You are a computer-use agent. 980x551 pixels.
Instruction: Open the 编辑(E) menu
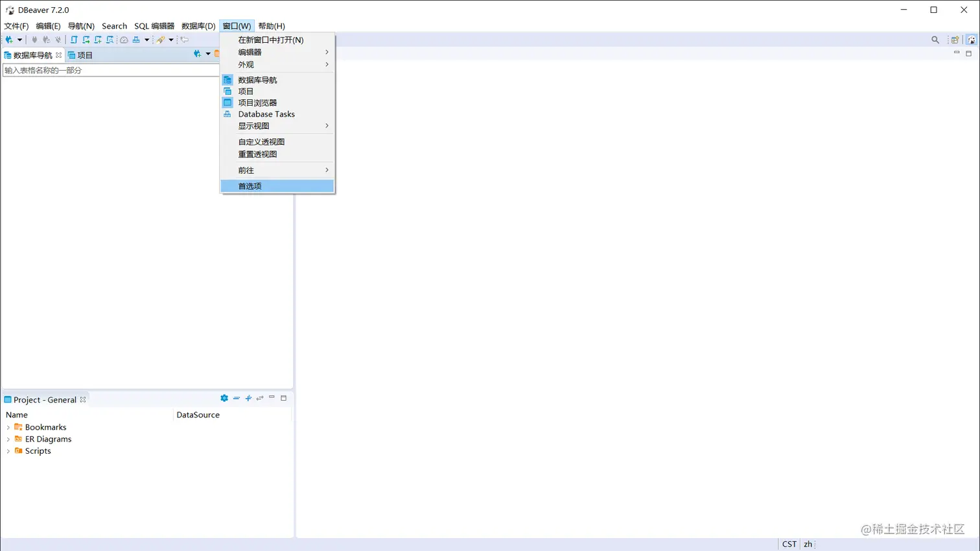click(x=48, y=26)
